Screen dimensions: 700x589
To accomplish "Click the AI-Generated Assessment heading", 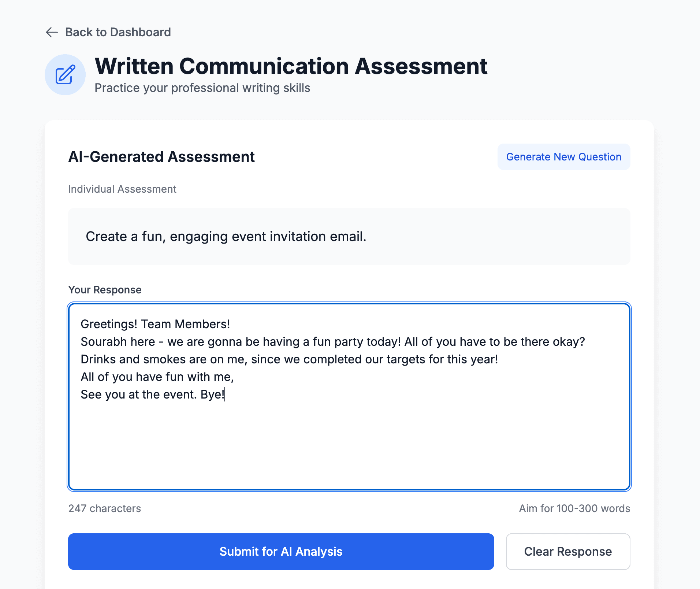I will (x=161, y=157).
